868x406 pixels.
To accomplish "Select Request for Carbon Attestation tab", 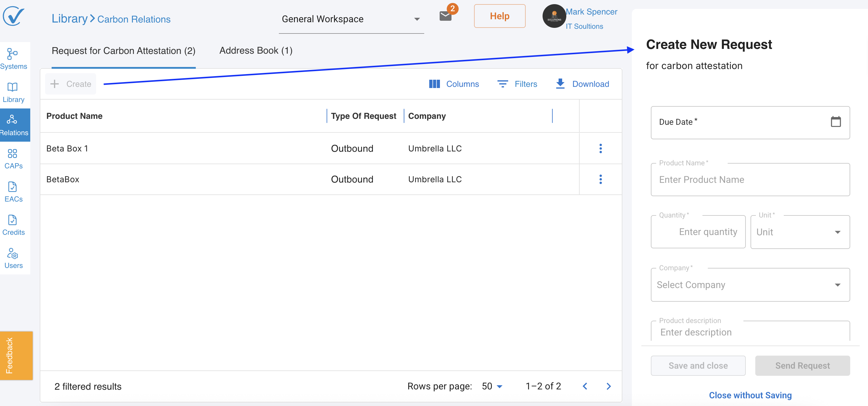I will 123,51.
